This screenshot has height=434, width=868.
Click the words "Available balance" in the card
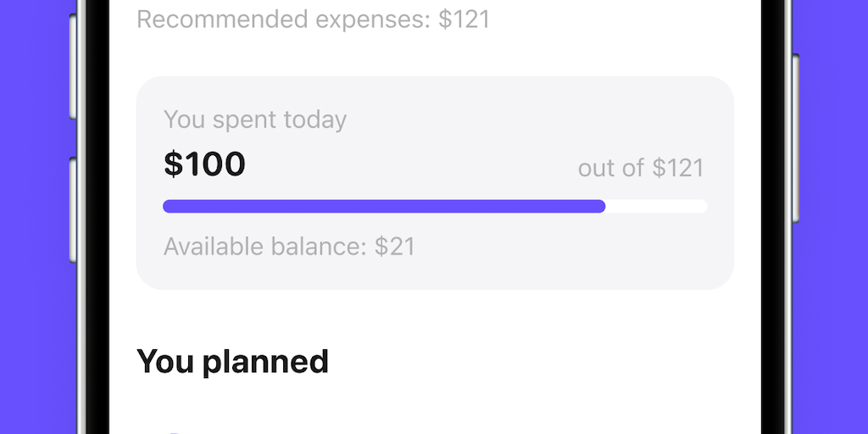[264, 247]
